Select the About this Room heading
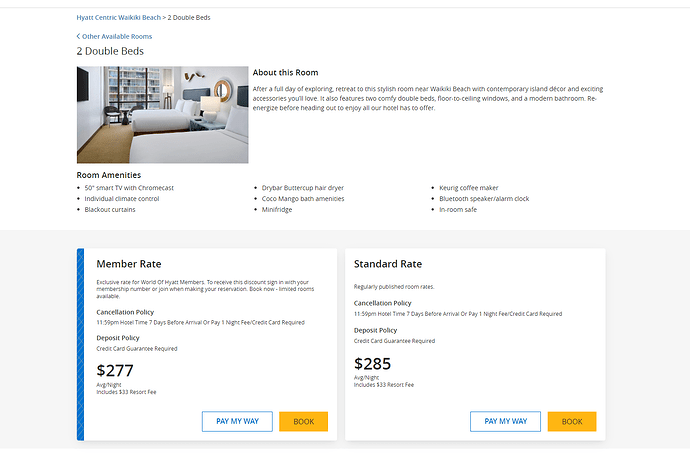Image resolution: width=690 pixels, height=455 pixels. (285, 73)
